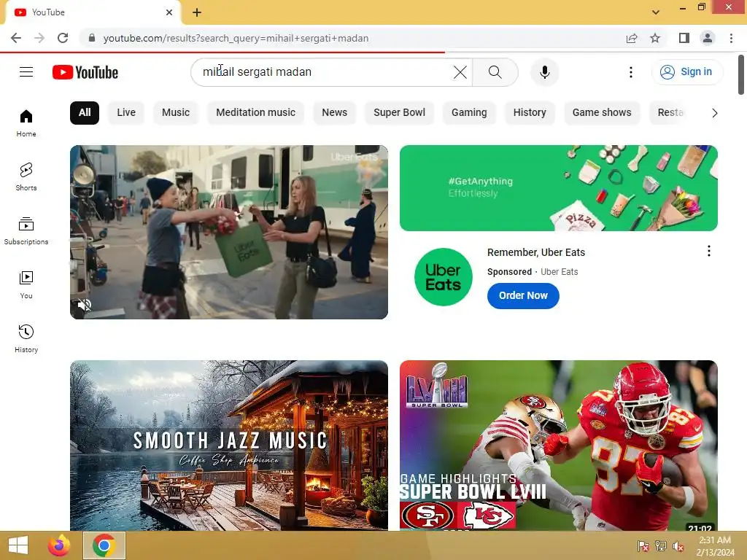Click the address bar URL
747x560 pixels.
(236, 38)
